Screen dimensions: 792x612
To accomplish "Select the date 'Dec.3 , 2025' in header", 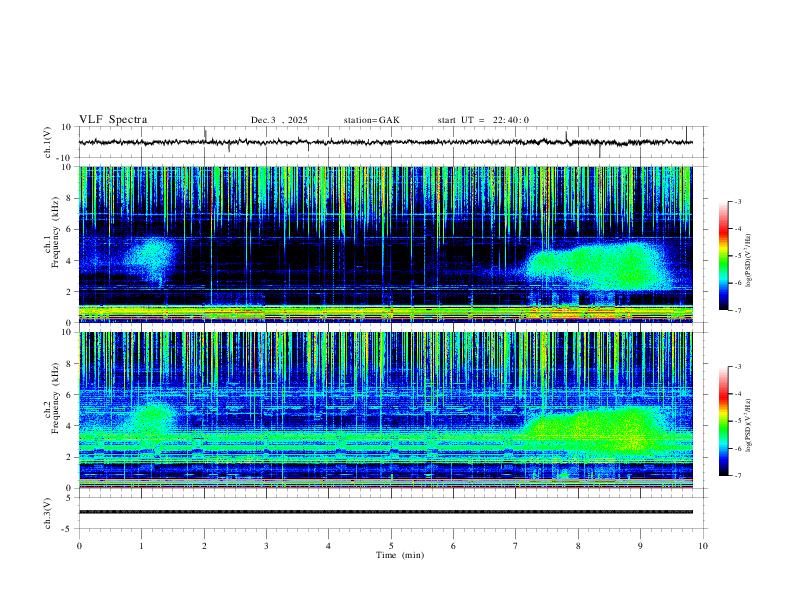I will [x=279, y=120].
